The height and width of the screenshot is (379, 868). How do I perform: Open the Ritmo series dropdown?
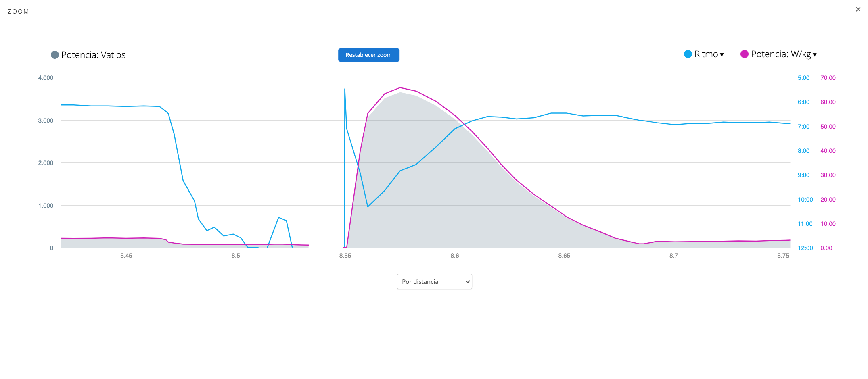pos(709,54)
